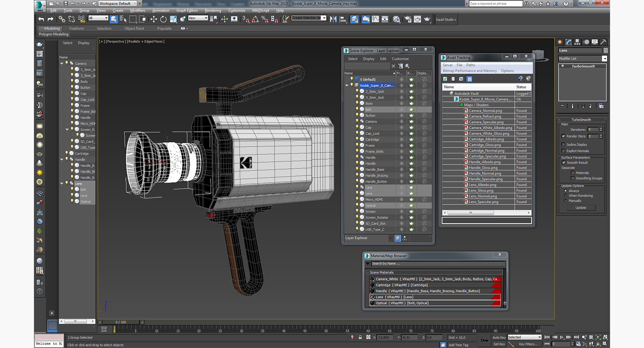Enable the Isoline Display checkbox
Viewport: 644px width, 348px height.
[x=563, y=144]
